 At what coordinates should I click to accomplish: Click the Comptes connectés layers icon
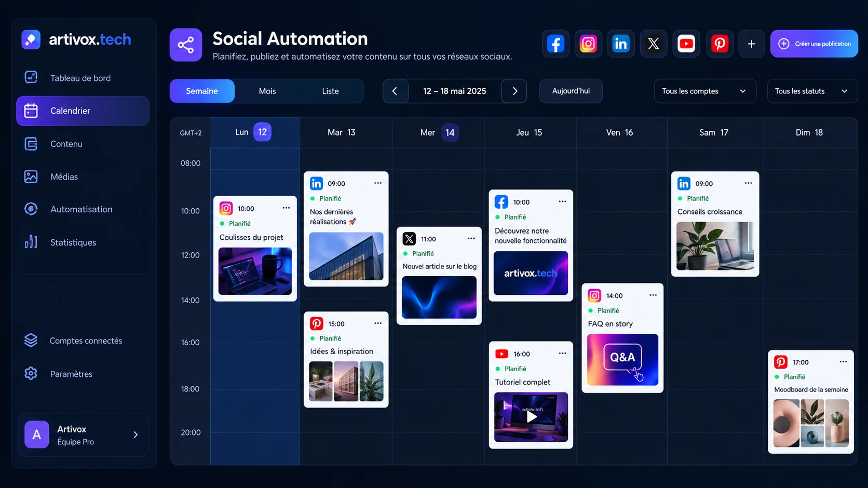(31, 341)
